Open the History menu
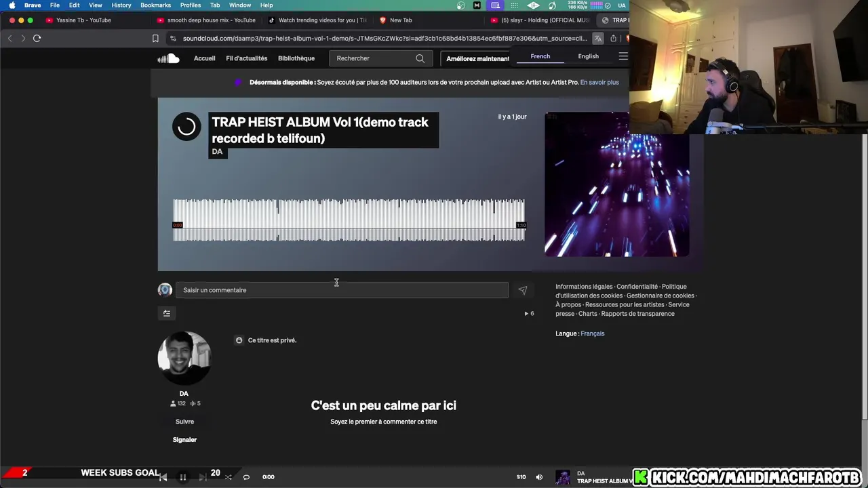The height and width of the screenshot is (488, 868). coord(121,5)
